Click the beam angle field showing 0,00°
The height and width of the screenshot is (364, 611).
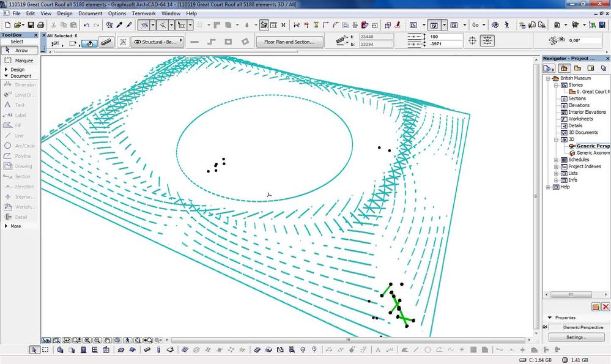[585, 40]
